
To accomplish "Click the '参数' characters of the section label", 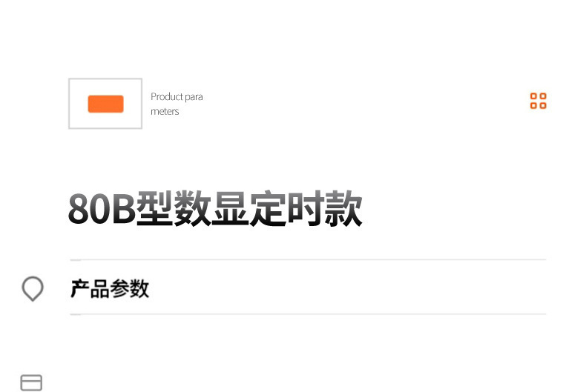I will pos(129,288).
